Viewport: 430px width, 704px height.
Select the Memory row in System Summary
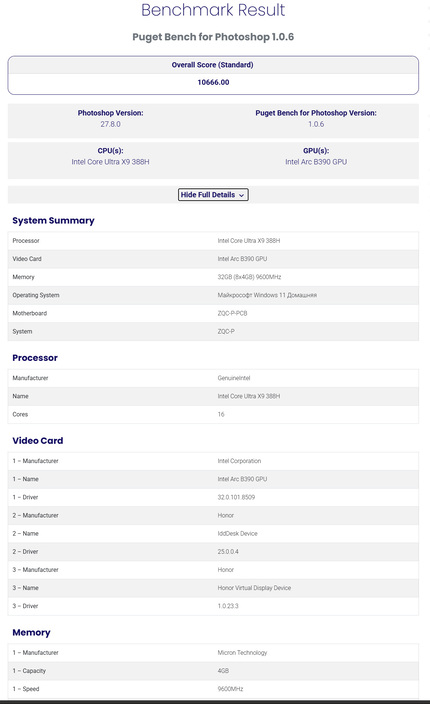213,277
